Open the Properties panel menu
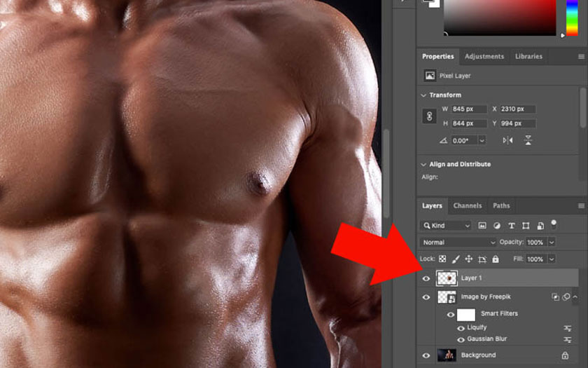This screenshot has height=368, width=588. pyautogui.click(x=581, y=56)
